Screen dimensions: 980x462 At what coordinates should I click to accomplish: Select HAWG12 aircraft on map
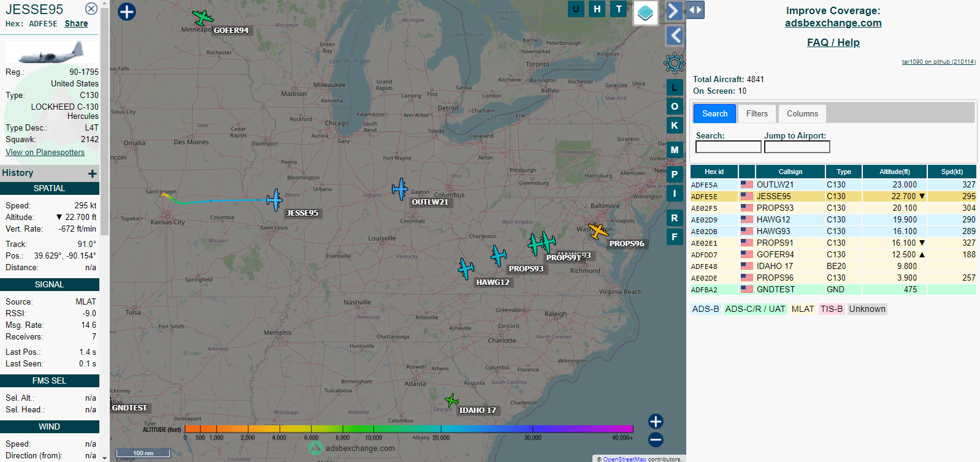[466, 268]
